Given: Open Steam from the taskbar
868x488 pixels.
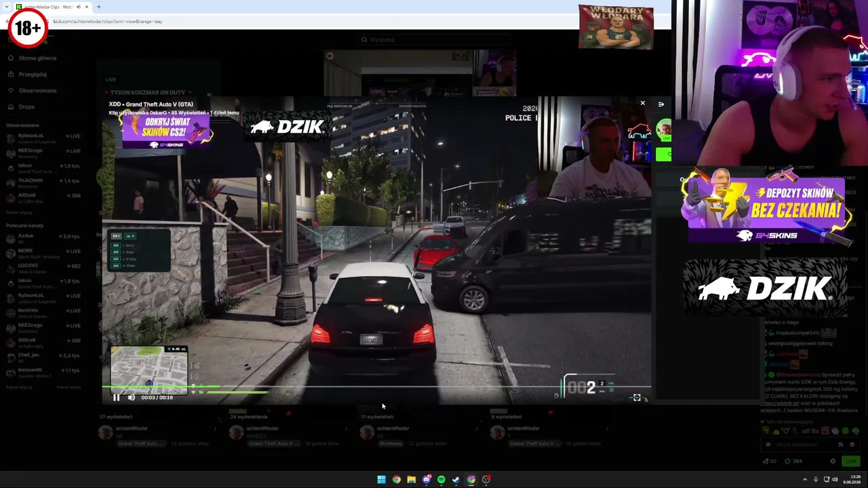Looking at the screenshot, I should tap(456, 480).
